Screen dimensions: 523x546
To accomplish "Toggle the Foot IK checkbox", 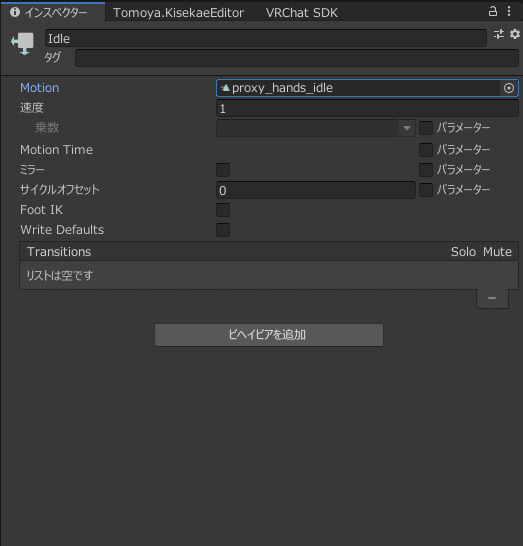I will (223, 210).
